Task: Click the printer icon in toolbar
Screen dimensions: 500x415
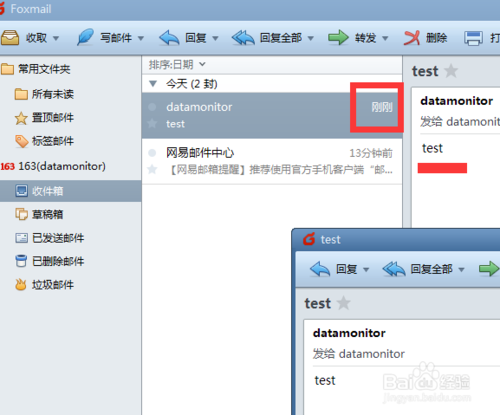Action: pyautogui.click(x=473, y=38)
